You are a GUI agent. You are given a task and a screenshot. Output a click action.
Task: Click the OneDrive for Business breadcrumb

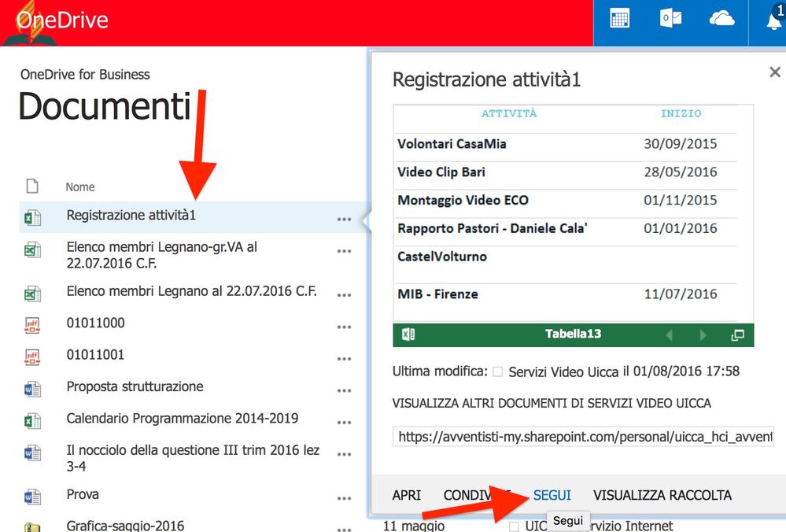coord(85,75)
